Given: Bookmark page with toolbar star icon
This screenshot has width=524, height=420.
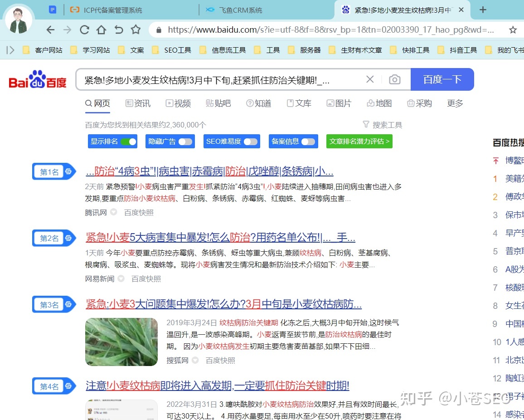Looking at the screenshot, I should point(136,30).
